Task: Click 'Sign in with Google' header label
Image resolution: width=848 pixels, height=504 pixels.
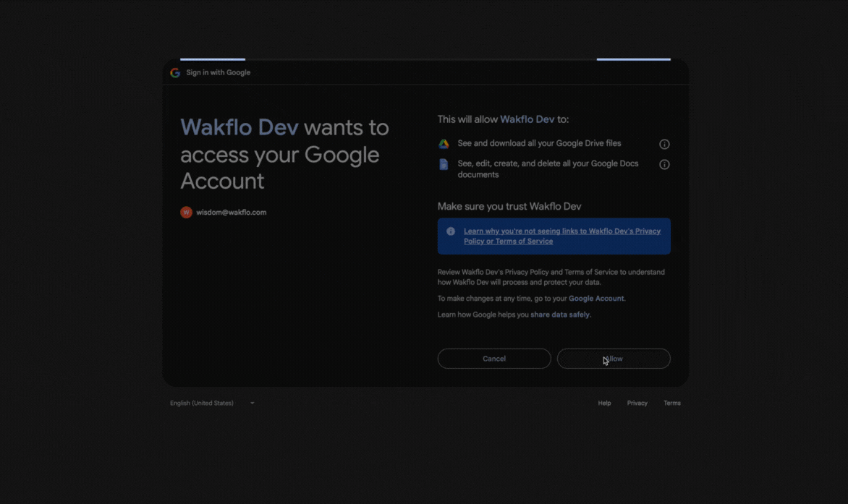Action: click(x=218, y=72)
